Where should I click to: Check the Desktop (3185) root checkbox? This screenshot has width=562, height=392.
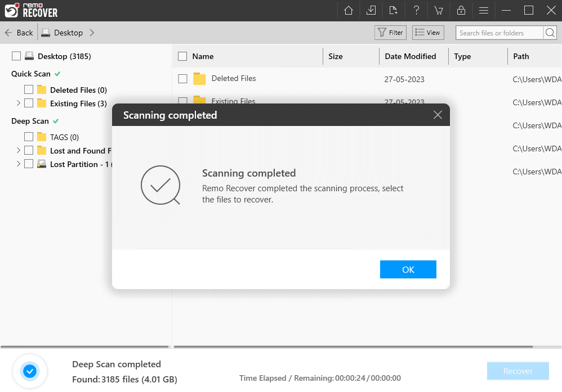16,56
